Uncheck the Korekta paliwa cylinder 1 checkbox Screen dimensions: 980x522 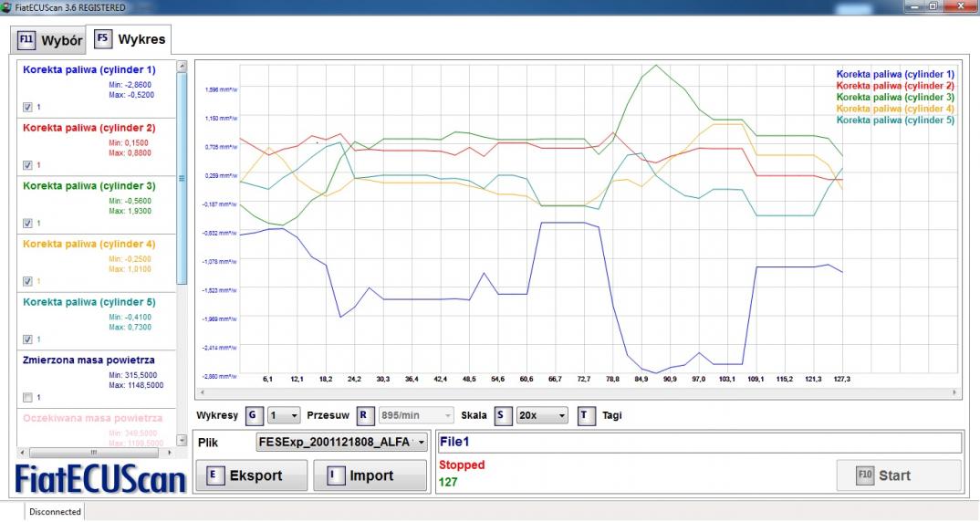point(27,107)
